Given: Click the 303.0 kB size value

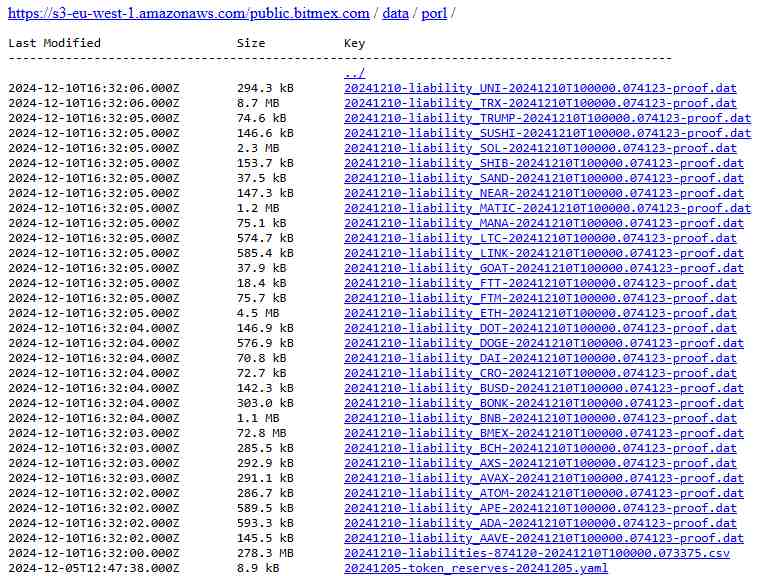Looking at the screenshot, I should click(x=265, y=404).
